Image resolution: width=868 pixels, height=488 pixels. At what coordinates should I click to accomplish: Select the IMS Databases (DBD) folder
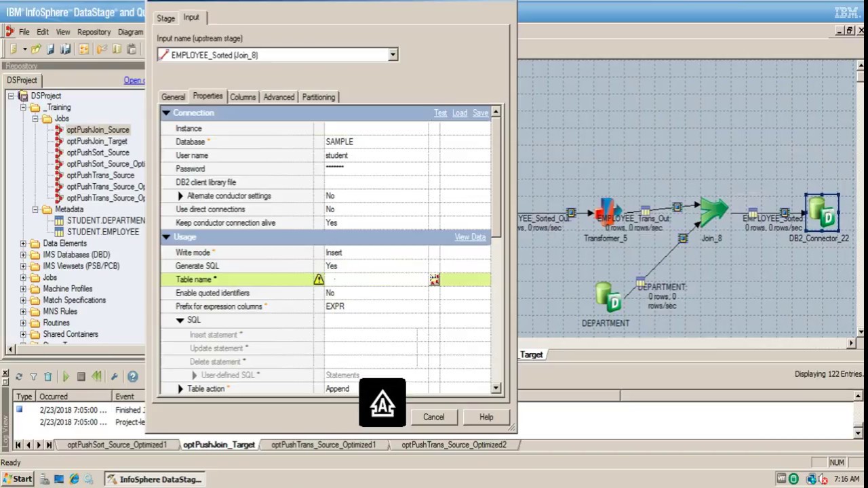coord(76,255)
